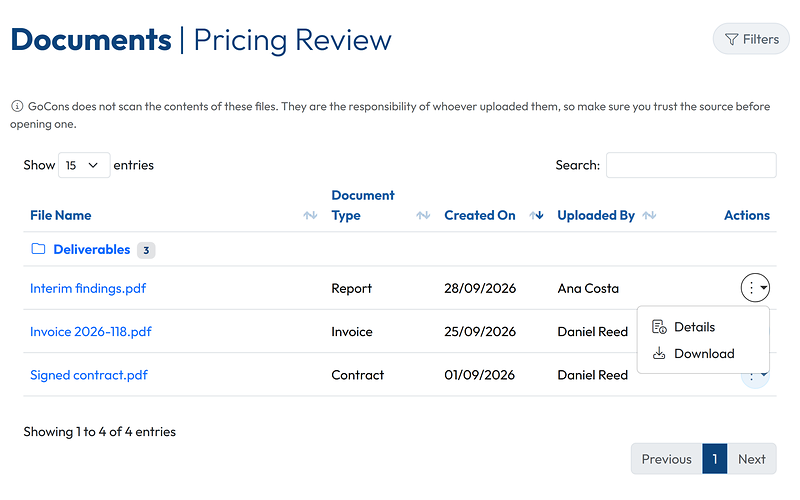Sort by the Uploaded By column header
Screen dimensions: 800x500
(596, 215)
